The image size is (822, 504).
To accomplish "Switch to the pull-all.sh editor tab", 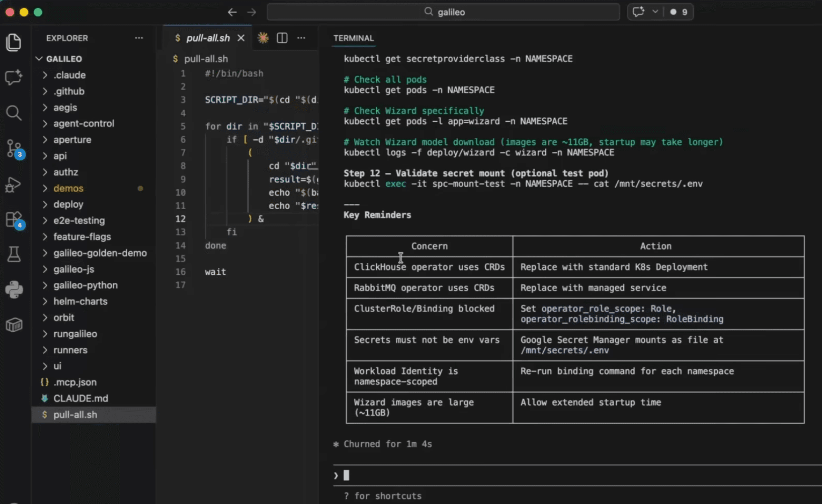I will tap(208, 38).
